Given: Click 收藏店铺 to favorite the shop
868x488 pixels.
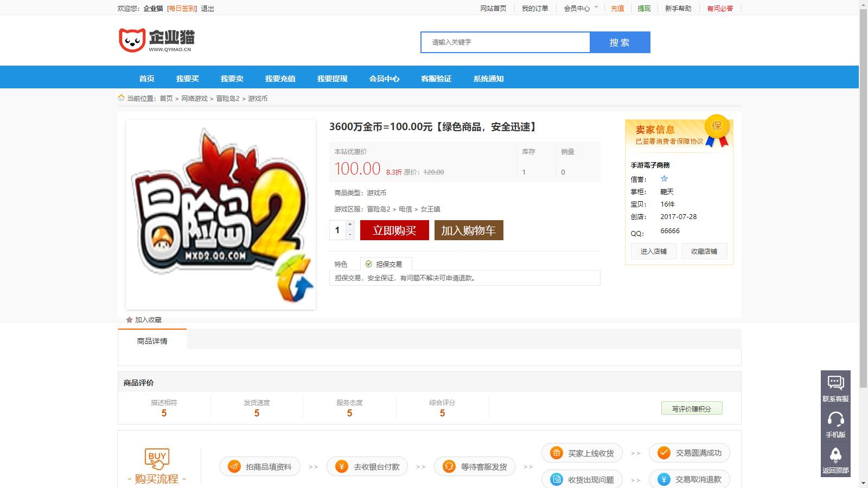Looking at the screenshot, I should pos(704,251).
